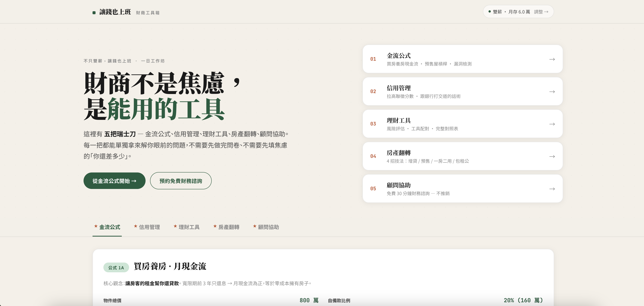Viewport: 644px width, 306px height.
Task: Click the bold 讓房客的租金幫你還貸款 text
Action: click(152, 284)
